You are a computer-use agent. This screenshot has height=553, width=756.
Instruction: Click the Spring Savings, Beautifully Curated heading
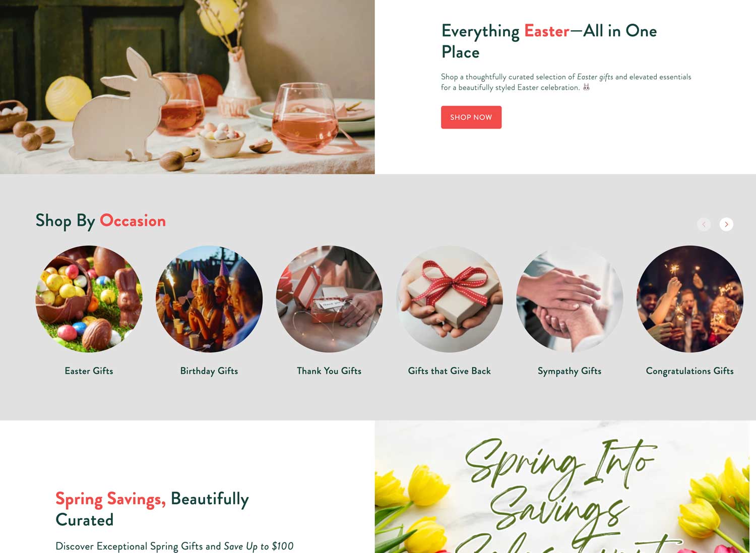point(152,509)
